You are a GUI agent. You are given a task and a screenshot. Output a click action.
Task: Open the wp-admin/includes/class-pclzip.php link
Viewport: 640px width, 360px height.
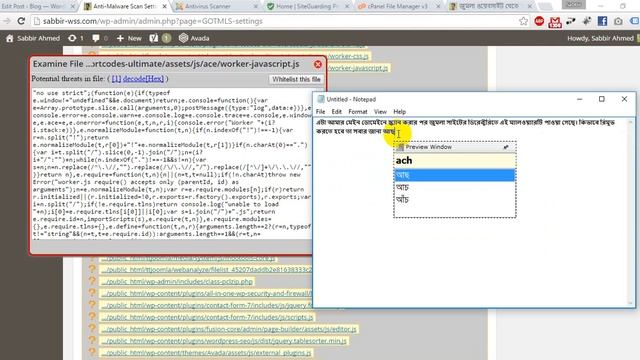(x=177, y=282)
